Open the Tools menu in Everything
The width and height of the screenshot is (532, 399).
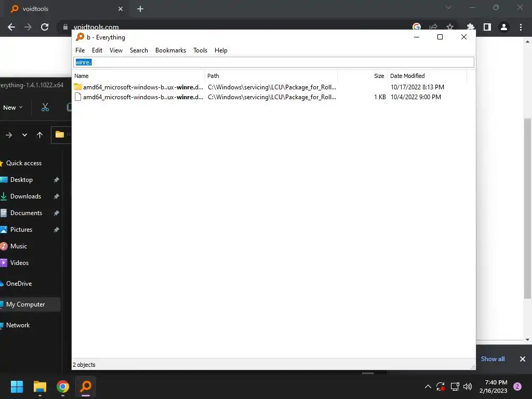[200, 50]
